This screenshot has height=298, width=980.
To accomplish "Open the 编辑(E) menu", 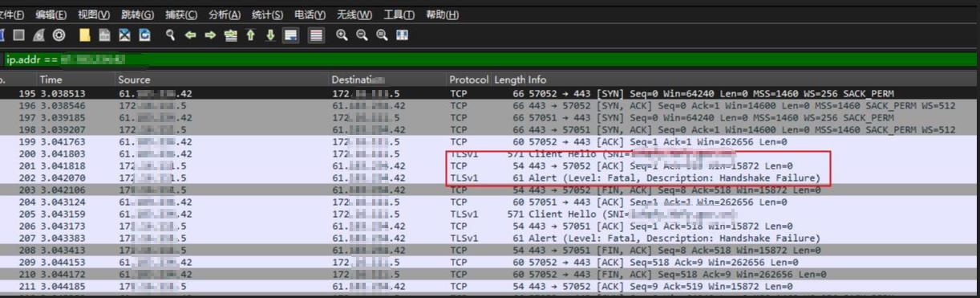I will click(51, 15).
